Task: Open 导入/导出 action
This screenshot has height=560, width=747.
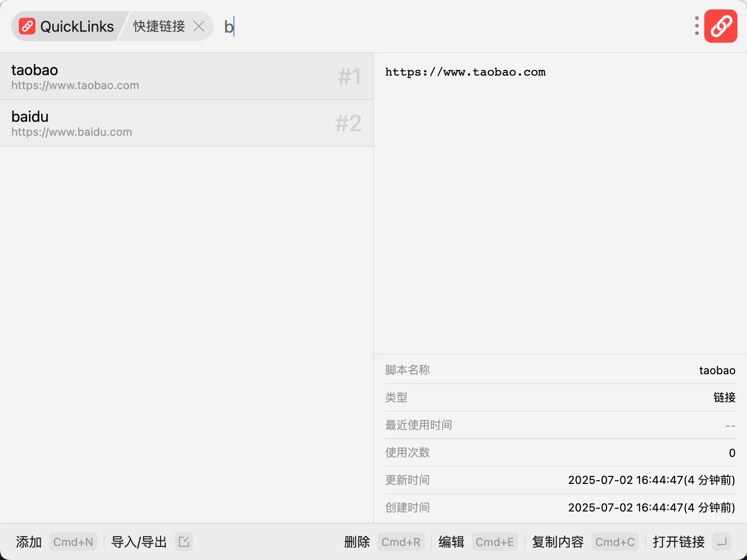Action: tap(139, 542)
